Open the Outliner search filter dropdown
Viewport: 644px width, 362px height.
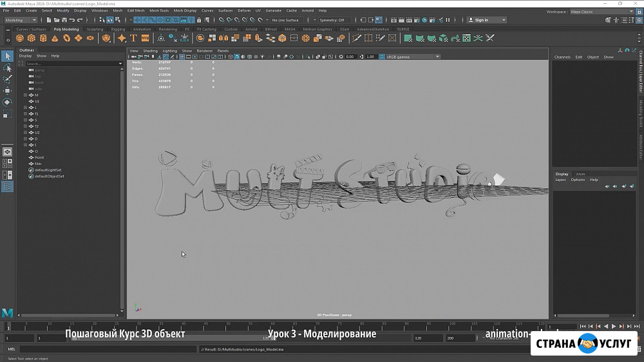point(120,64)
